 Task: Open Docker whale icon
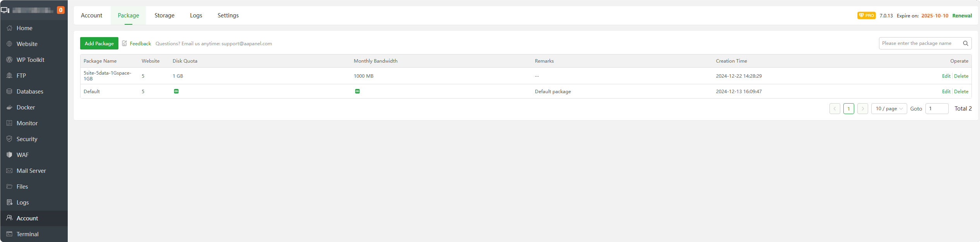9,107
